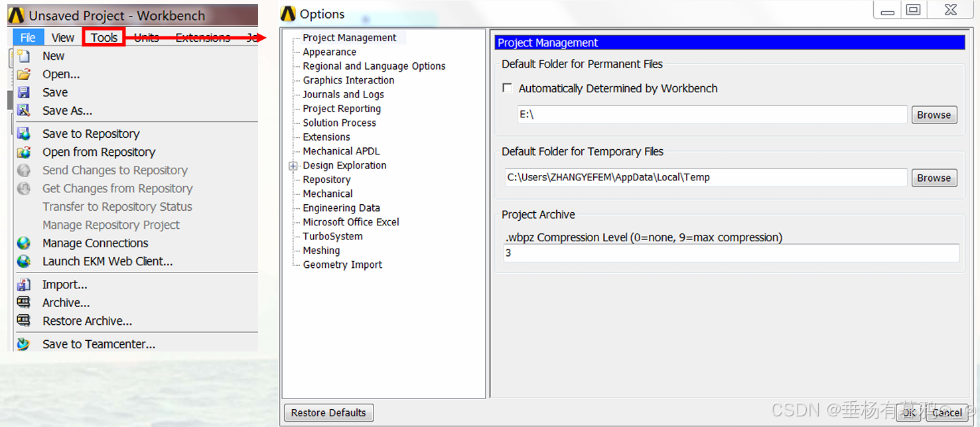Click the temporary files folder path field
This screenshot has width=980, height=427.
point(706,178)
